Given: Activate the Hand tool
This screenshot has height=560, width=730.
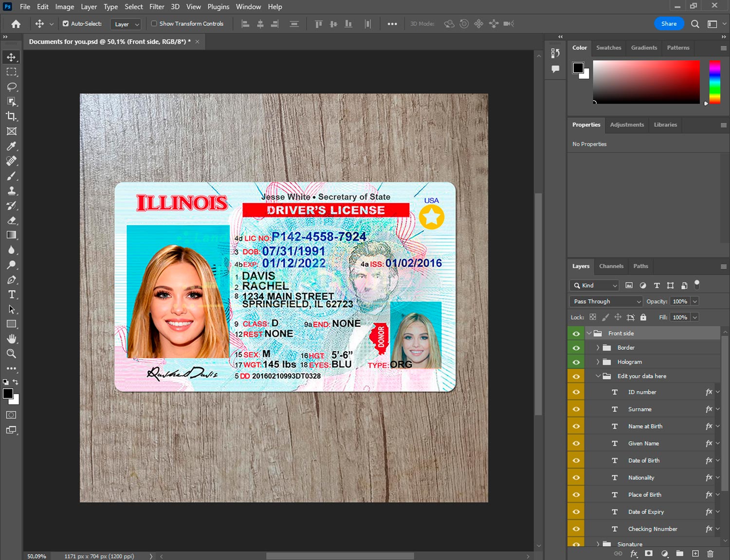Looking at the screenshot, I should point(12,339).
